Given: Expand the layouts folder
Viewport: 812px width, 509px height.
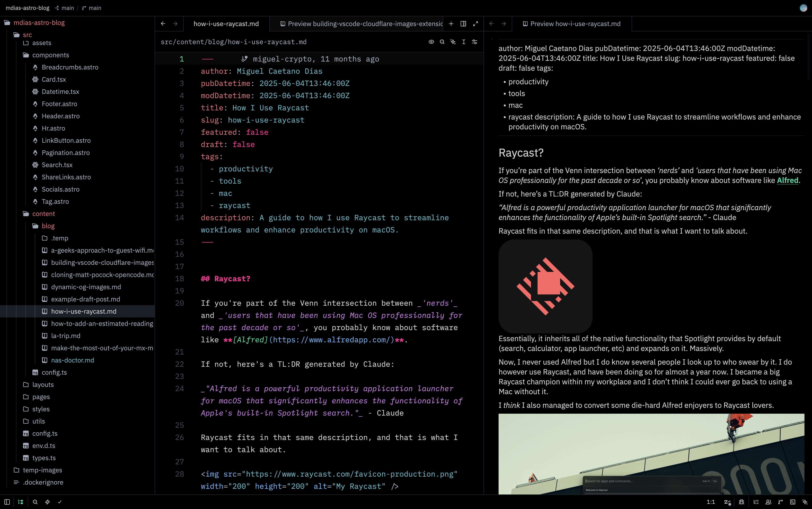Looking at the screenshot, I should (78, 384).
